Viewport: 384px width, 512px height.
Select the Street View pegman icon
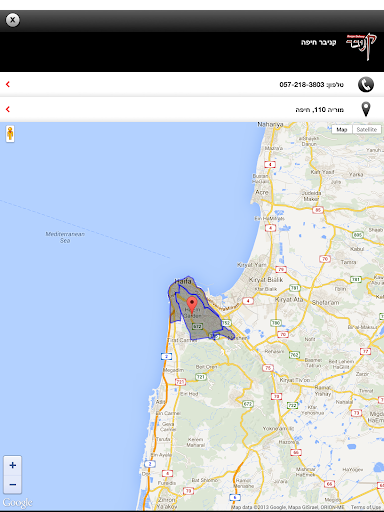(x=10, y=134)
